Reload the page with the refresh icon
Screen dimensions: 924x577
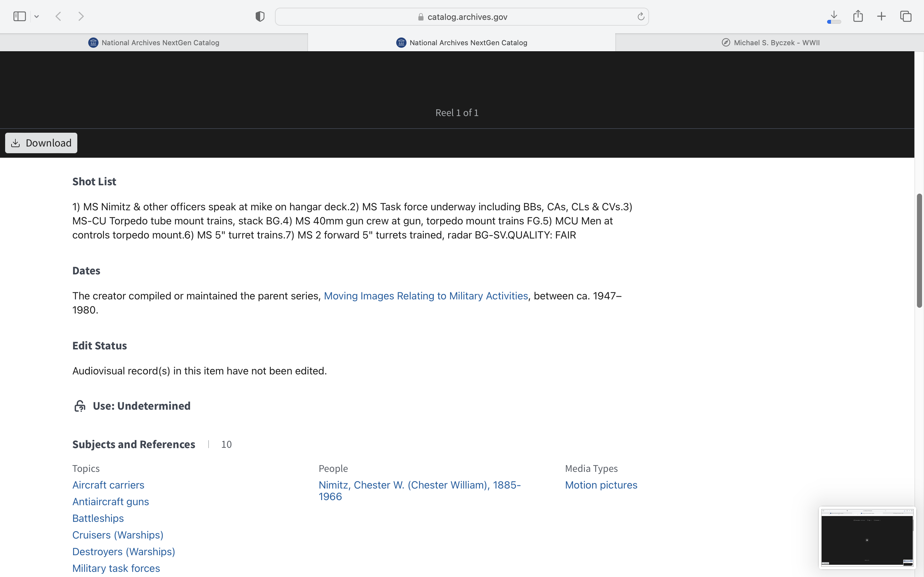point(641,16)
